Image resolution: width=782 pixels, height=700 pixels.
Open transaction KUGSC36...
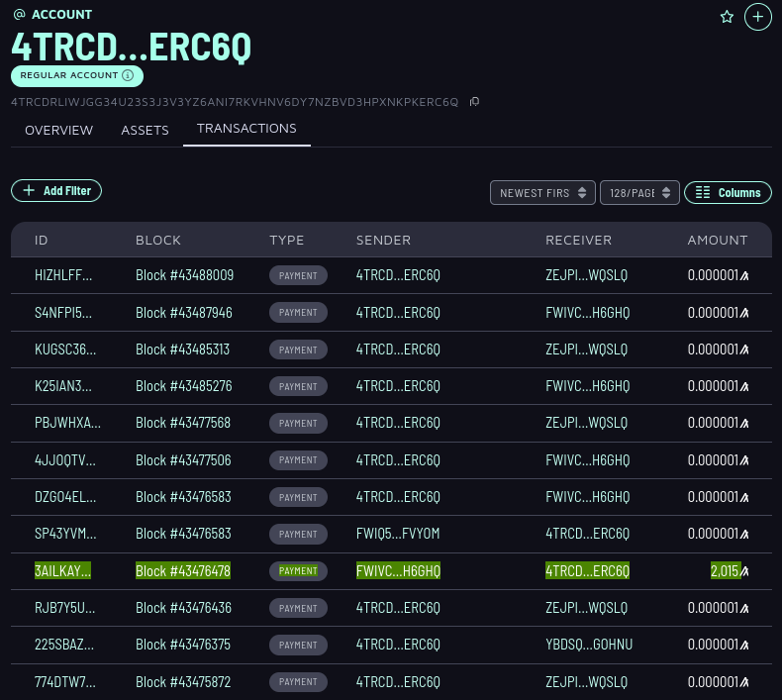coord(65,350)
